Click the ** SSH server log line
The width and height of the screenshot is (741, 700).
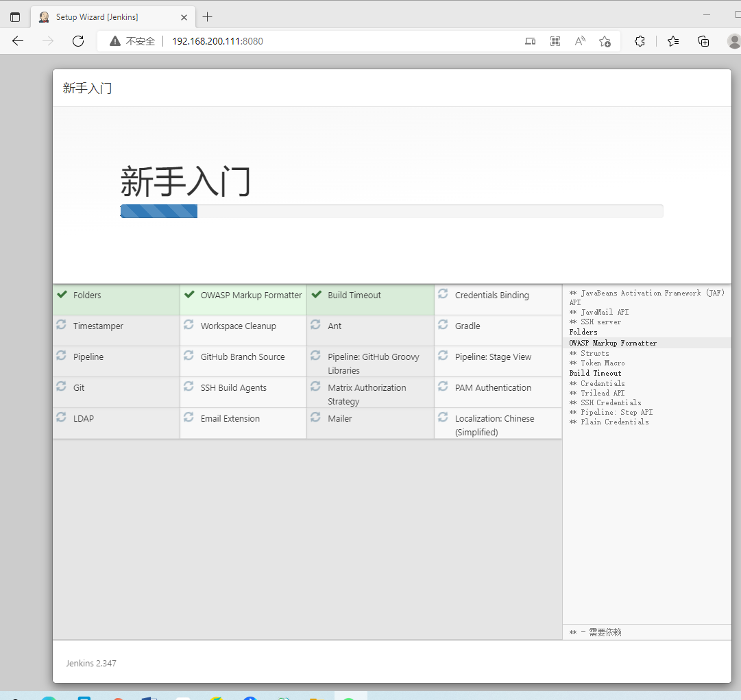595,322
